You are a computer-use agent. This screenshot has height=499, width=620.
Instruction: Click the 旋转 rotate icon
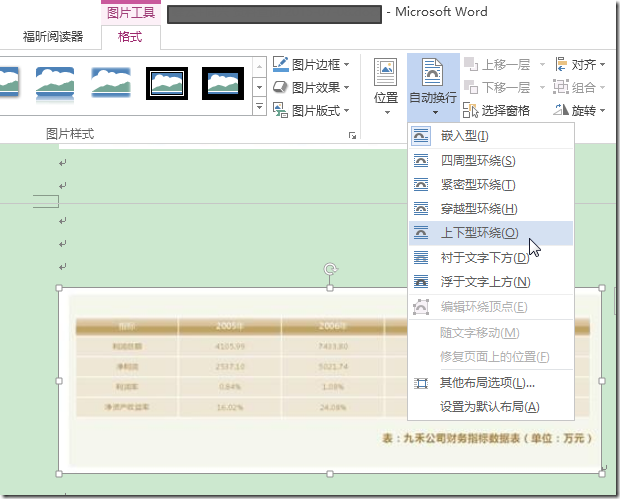pyautogui.click(x=561, y=110)
